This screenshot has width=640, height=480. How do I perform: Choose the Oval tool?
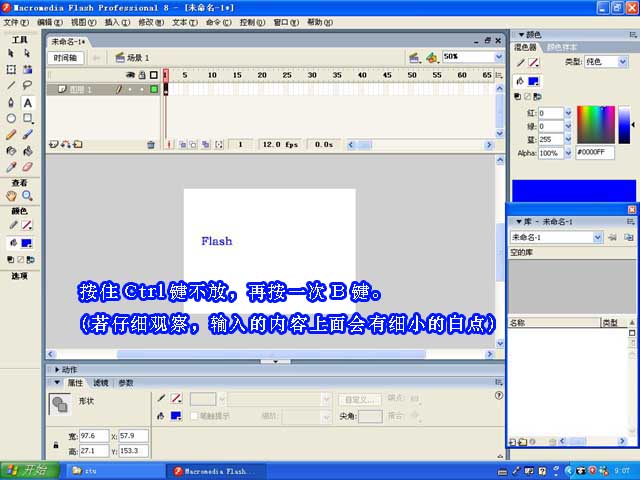click(11, 118)
